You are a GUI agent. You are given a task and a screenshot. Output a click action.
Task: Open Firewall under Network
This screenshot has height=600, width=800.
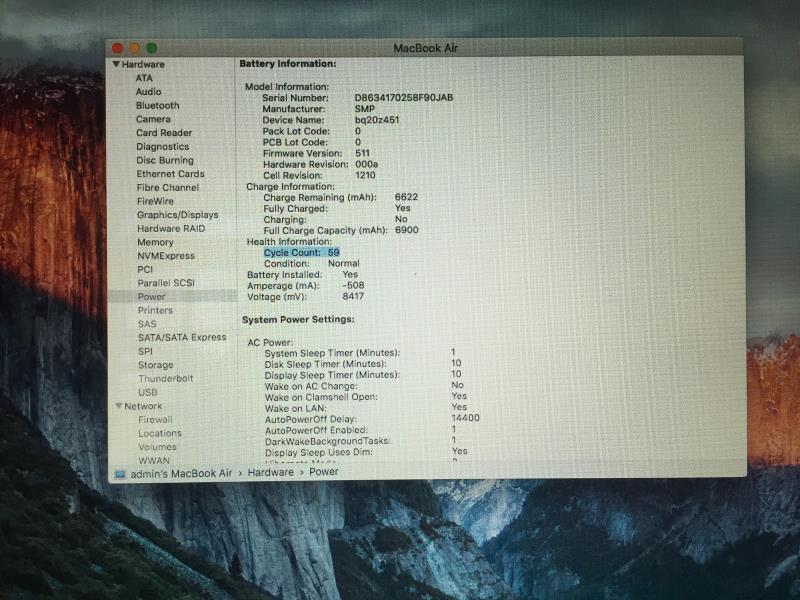point(156,419)
